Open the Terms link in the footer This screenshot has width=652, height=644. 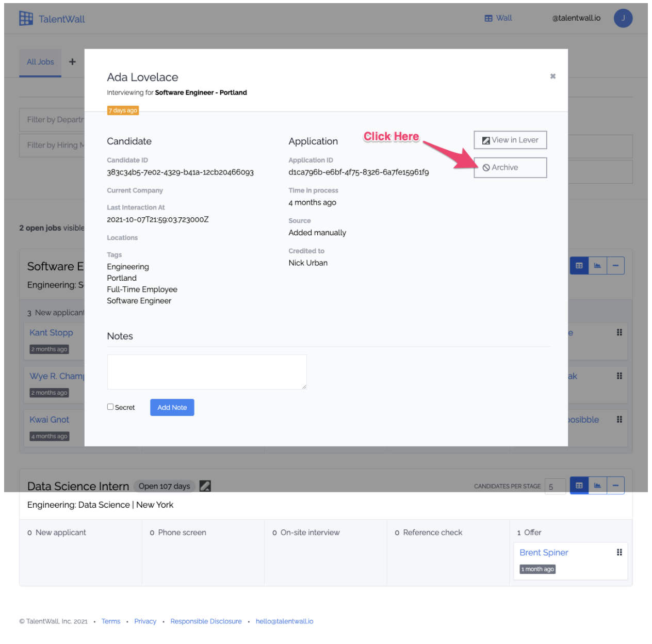point(111,621)
